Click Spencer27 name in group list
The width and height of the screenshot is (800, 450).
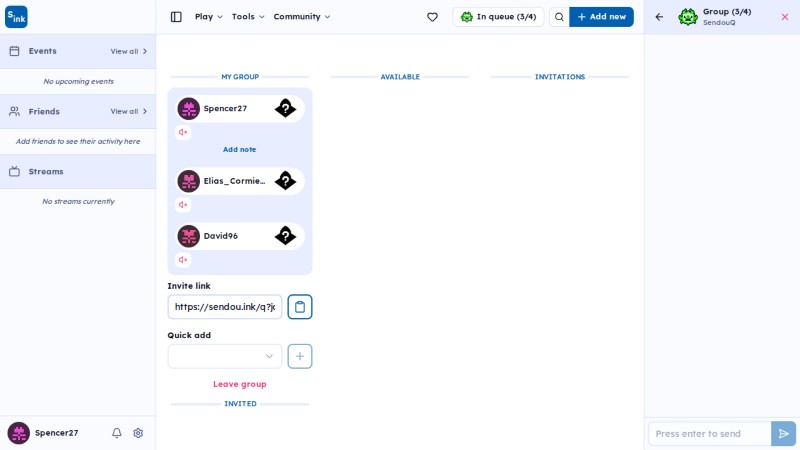coord(225,109)
